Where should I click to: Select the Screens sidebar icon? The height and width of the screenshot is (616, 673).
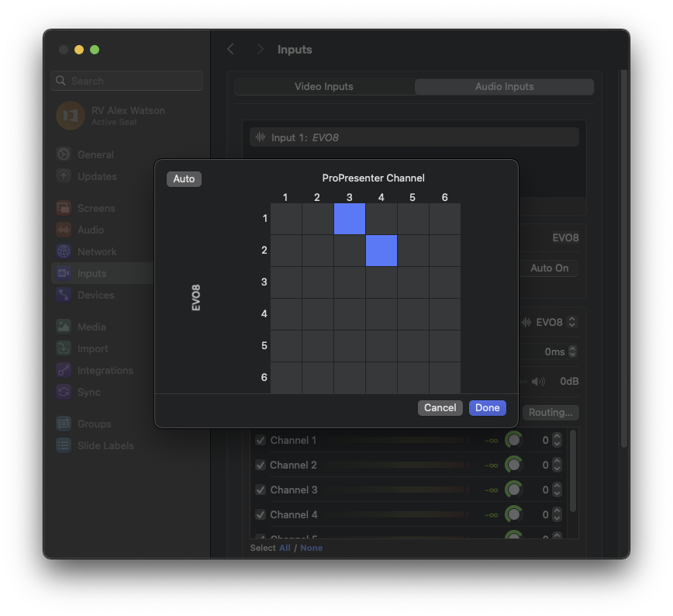tap(64, 208)
